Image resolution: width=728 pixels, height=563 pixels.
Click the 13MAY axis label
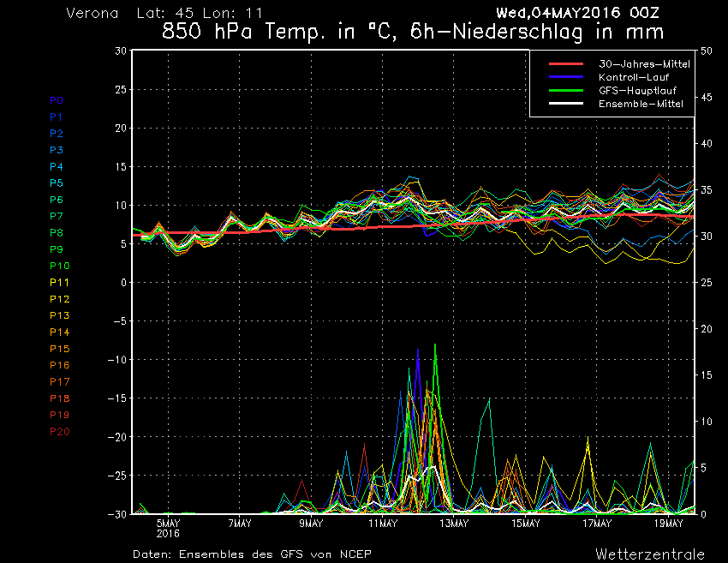454,524
